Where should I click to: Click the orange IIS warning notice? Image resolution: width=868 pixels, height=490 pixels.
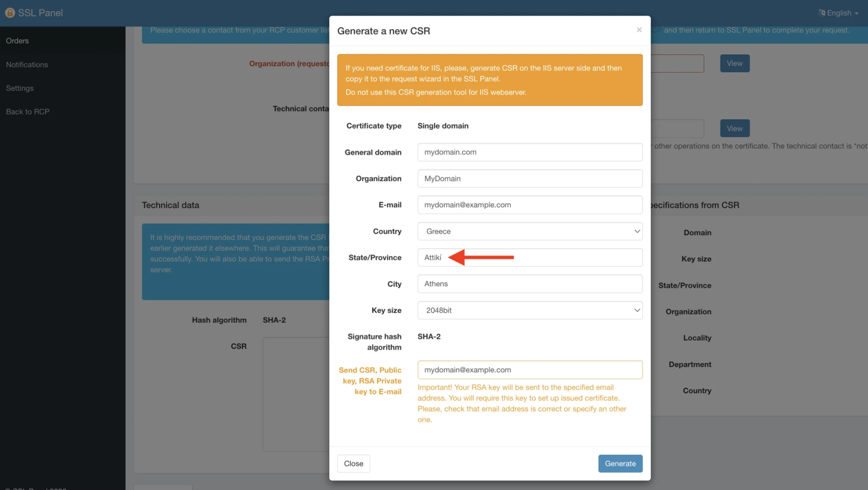coord(490,80)
